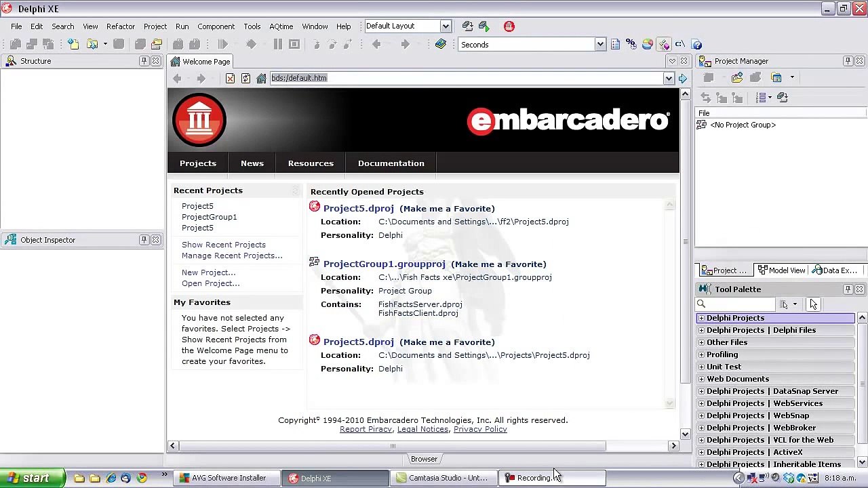Stop loading the Welcome Page

pos(230,78)
